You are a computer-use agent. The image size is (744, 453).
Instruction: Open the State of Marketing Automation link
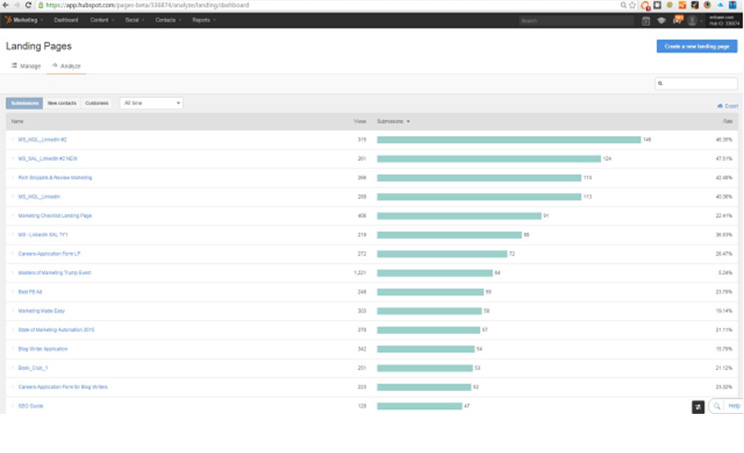pos(56,330)
